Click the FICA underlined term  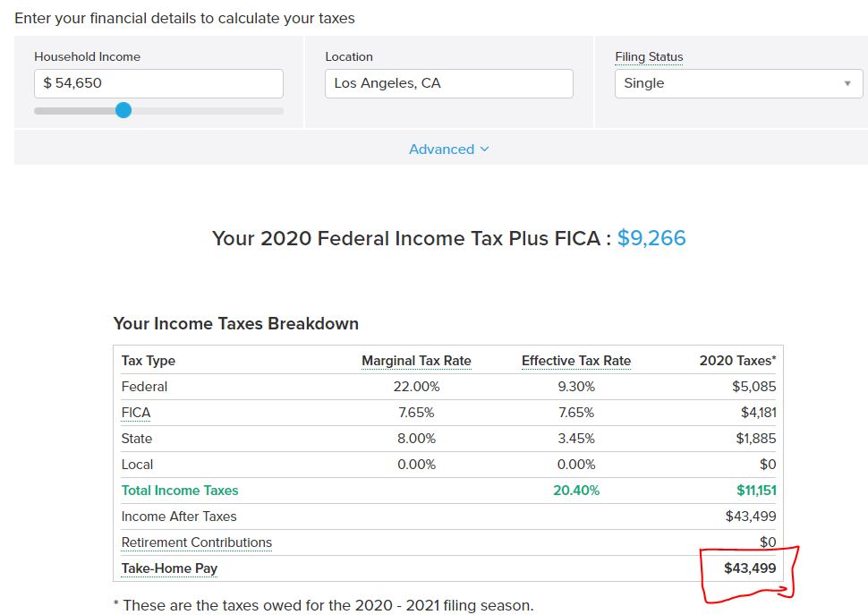(x=136, y=413)
